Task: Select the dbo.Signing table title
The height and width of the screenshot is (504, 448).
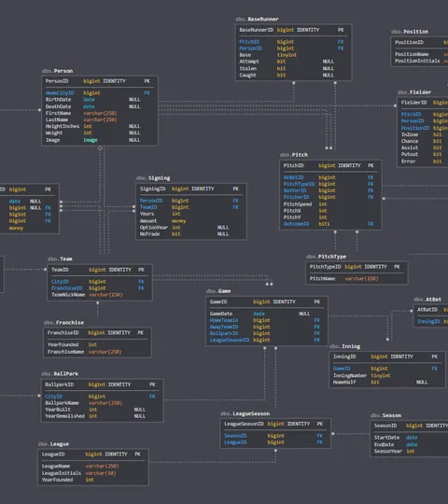Action: click(x=153, y=177)
